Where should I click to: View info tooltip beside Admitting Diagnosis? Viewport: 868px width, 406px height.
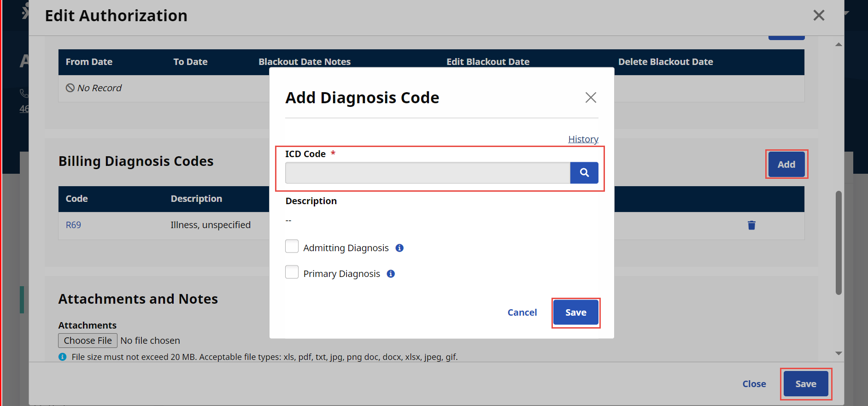(399, 247)
